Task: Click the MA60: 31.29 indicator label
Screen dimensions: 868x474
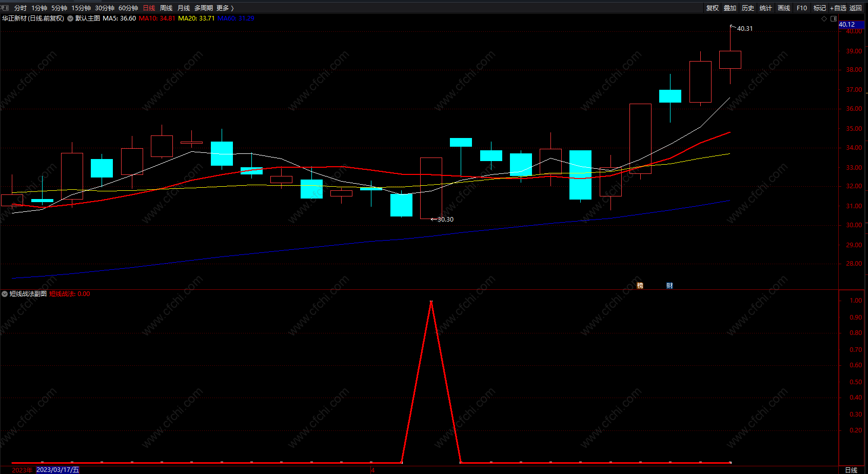Action: coord(236,18)
